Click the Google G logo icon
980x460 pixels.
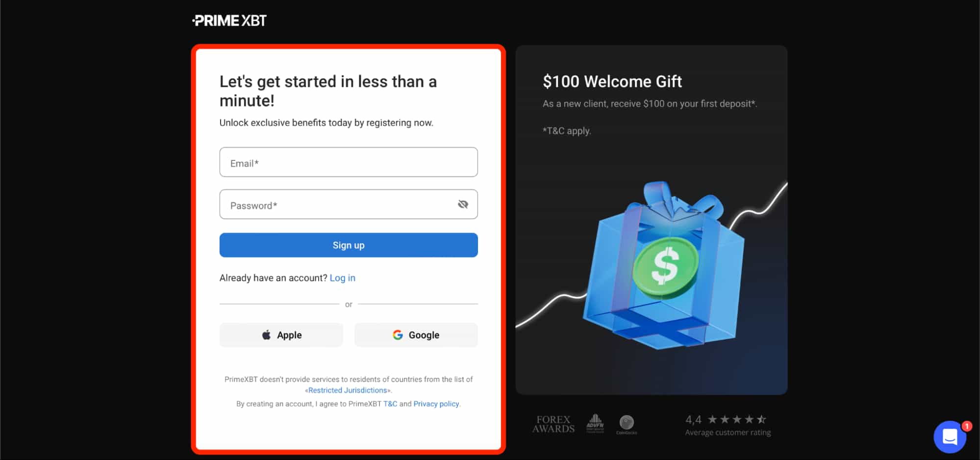click(398, 335)
